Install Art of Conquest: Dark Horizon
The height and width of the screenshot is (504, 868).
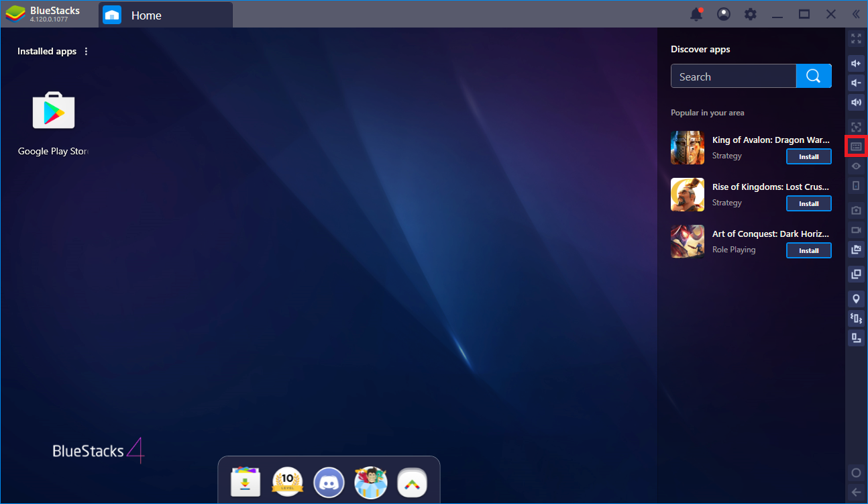coord(808,250)
